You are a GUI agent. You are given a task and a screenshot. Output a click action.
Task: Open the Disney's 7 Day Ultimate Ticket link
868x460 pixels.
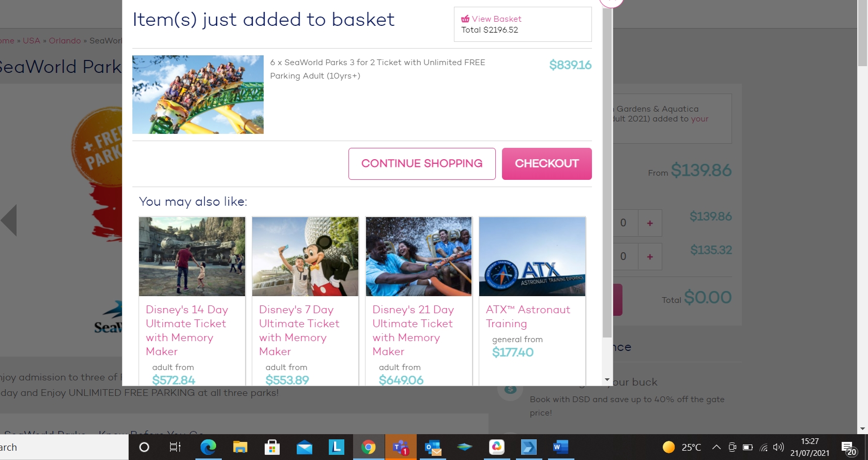pos(299,330)
